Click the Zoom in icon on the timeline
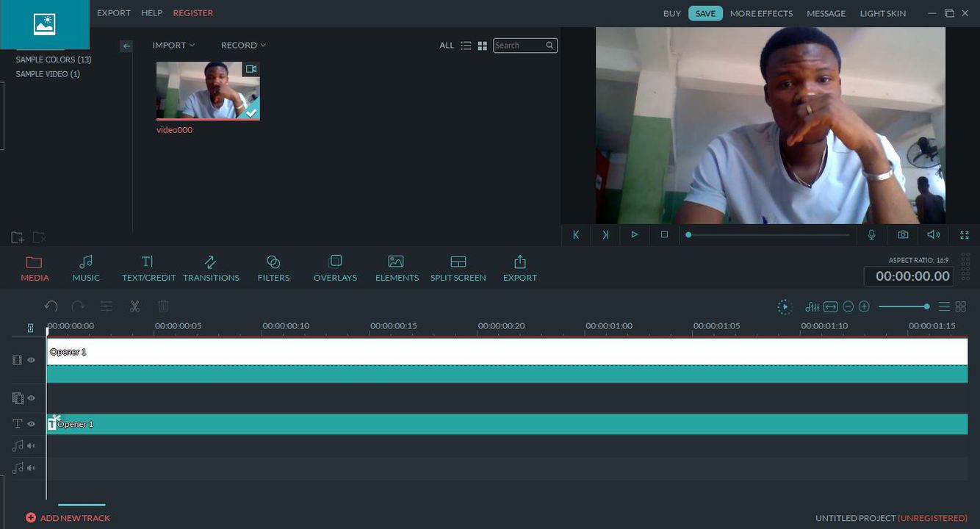 (x=864, y=306)
